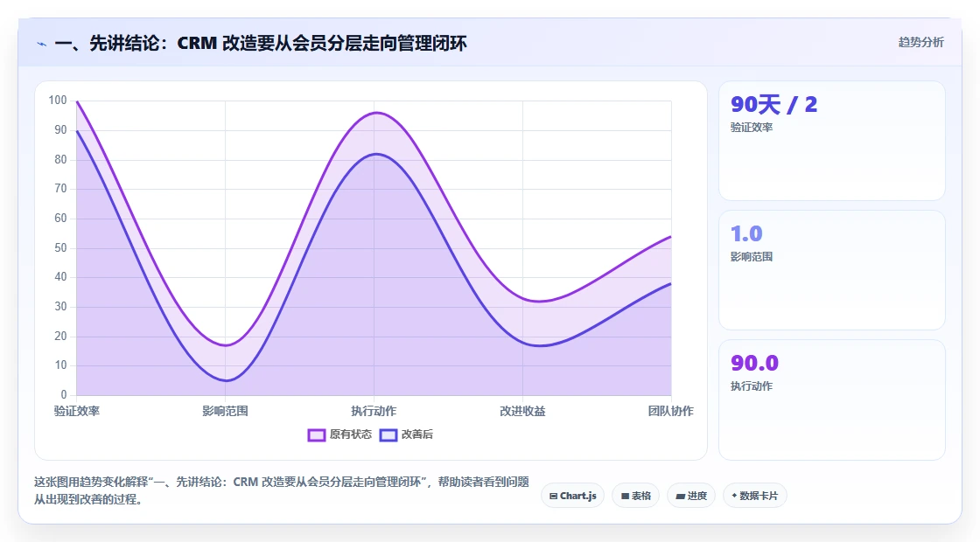Select the 进度 tag button
980x542 pixels.
691,496
